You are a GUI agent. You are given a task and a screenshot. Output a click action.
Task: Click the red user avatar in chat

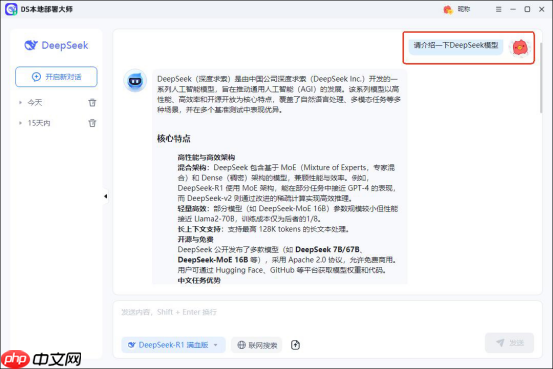point(519,47)
